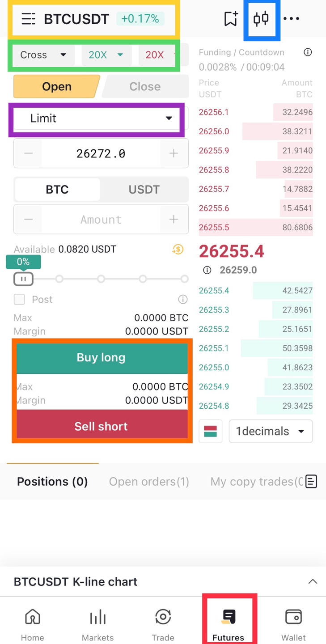Tap the Amount input field

101,220
